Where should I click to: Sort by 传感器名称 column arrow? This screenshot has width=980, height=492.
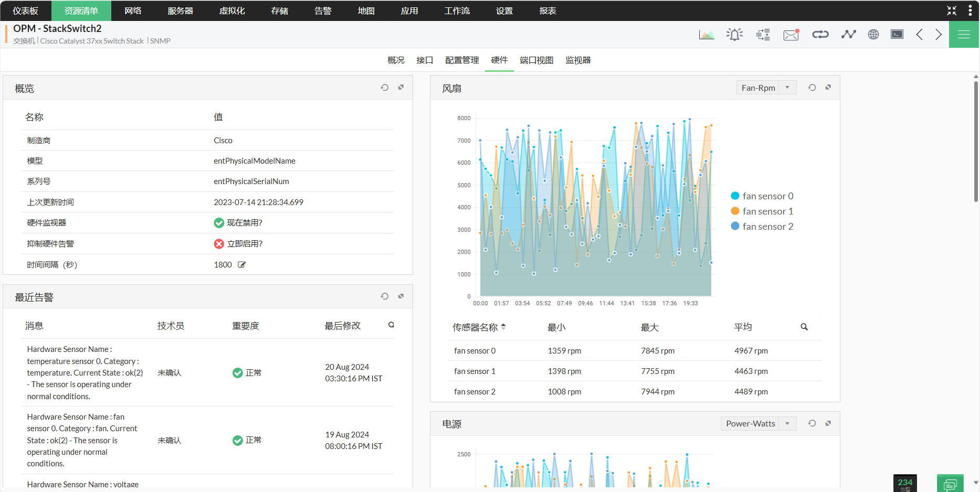click(503, 327)
